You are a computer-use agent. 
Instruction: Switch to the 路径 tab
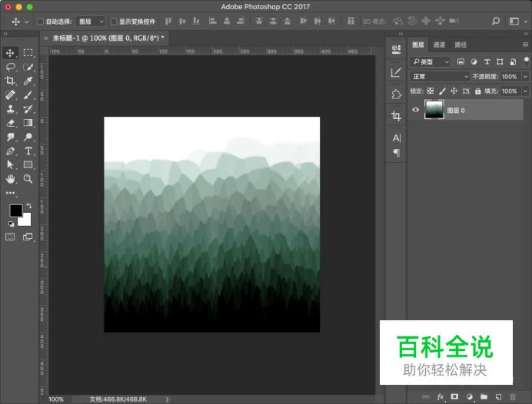pyautogui.click(x=460, y=45)
